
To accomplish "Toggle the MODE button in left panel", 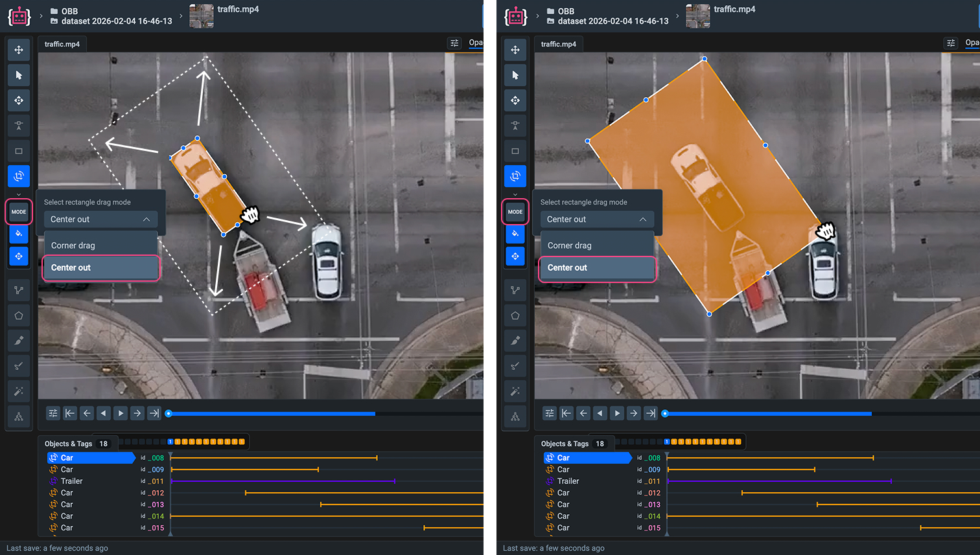I will (19, 212).
